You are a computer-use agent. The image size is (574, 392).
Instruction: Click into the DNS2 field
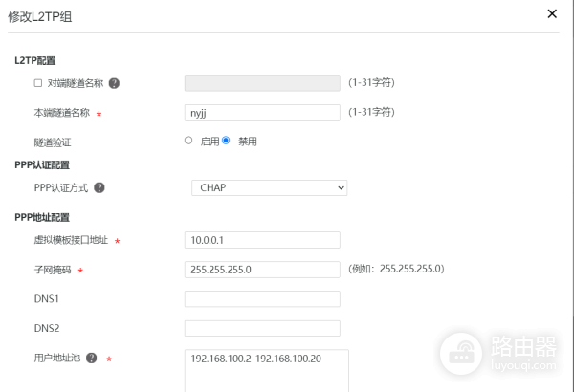coord(262,329)
